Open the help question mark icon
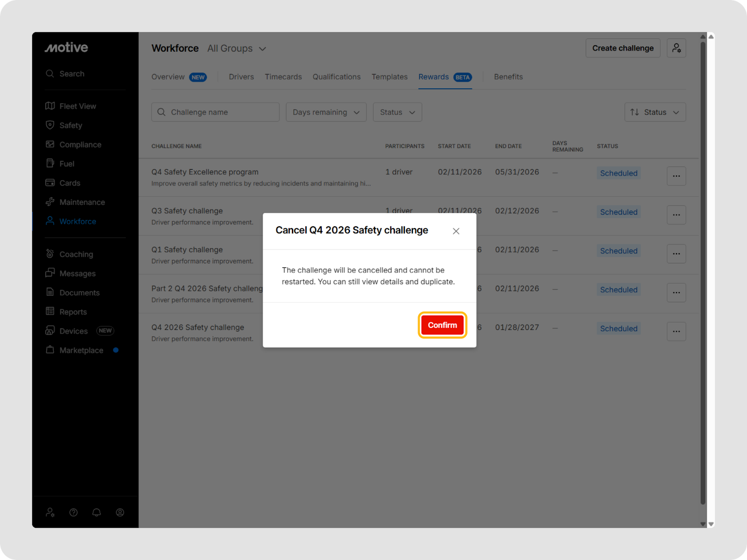 coord(73,512)
